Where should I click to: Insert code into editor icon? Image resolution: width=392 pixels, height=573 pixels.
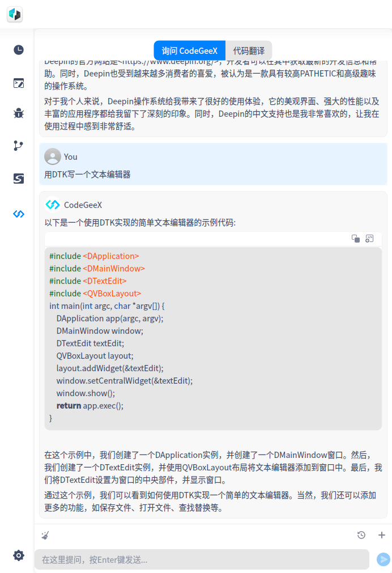[369, 239]
